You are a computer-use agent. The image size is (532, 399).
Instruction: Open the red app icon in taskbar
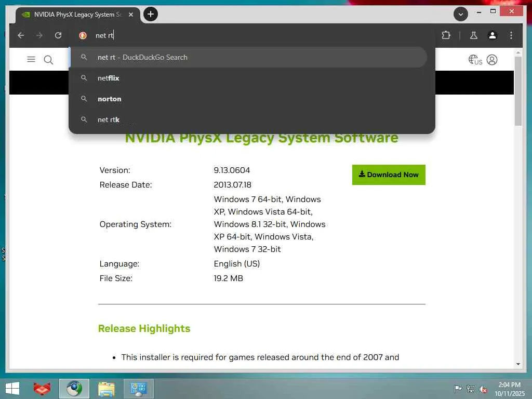coord(42,389)
